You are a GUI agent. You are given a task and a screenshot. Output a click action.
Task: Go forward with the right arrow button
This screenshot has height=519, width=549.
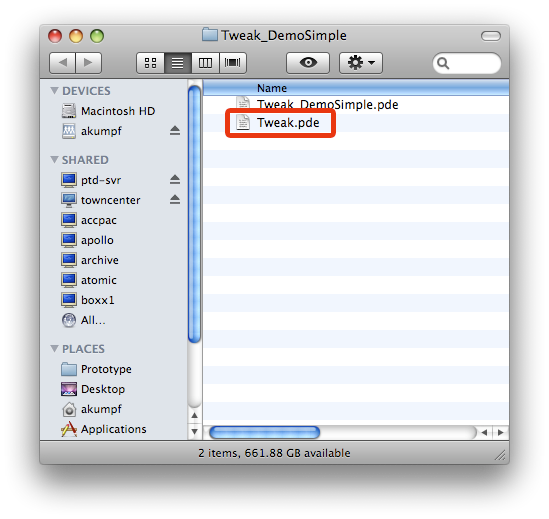click(89, 63)
